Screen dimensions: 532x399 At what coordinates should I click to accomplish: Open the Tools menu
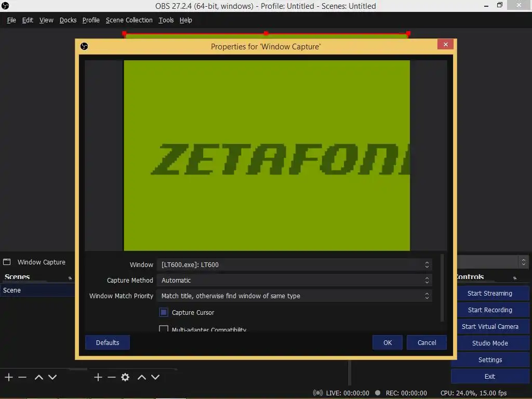(x=166, y=20)
